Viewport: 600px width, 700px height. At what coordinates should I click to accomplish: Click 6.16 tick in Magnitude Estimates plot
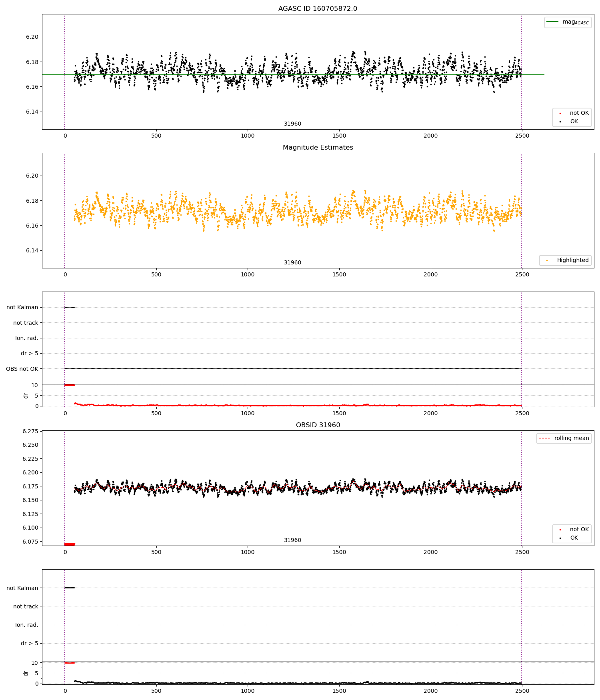[x=32, y=226]
